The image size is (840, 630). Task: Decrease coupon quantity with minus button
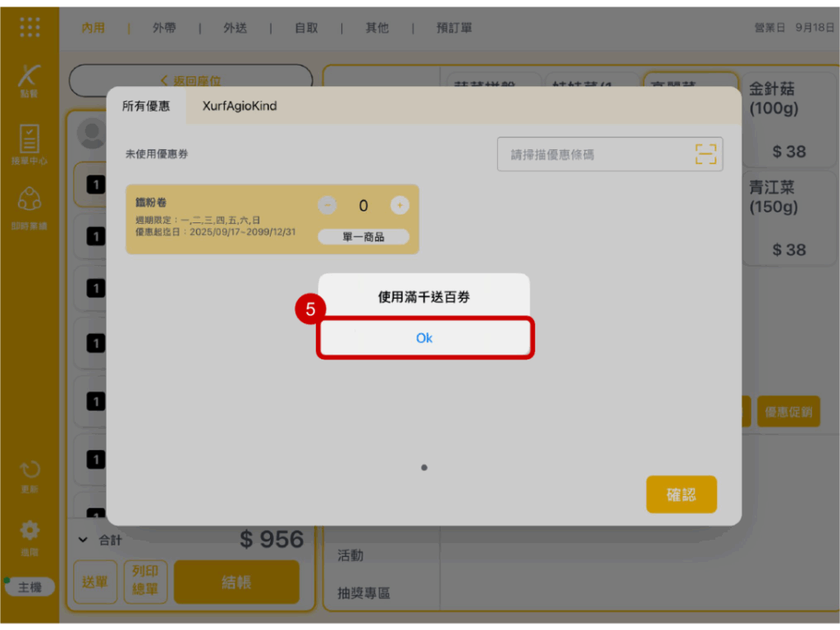326,205
